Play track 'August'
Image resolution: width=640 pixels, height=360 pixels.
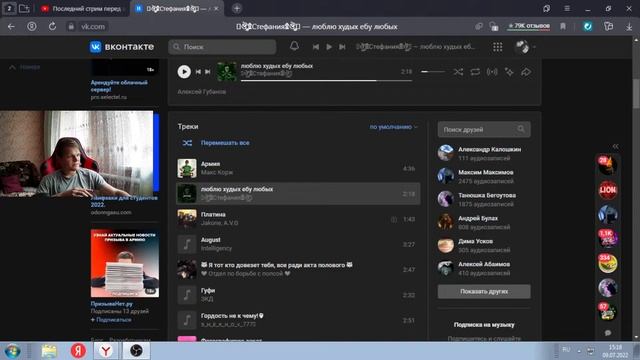click(298, 244)
